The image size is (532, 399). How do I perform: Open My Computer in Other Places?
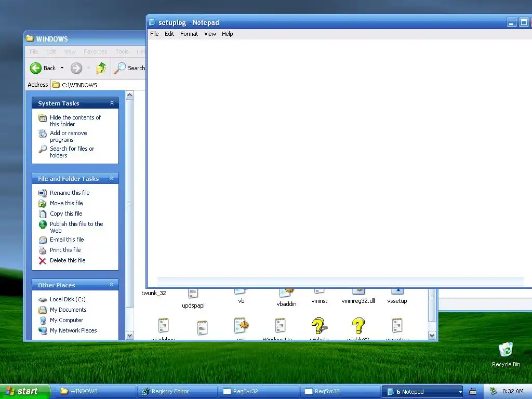coord(66,320)
